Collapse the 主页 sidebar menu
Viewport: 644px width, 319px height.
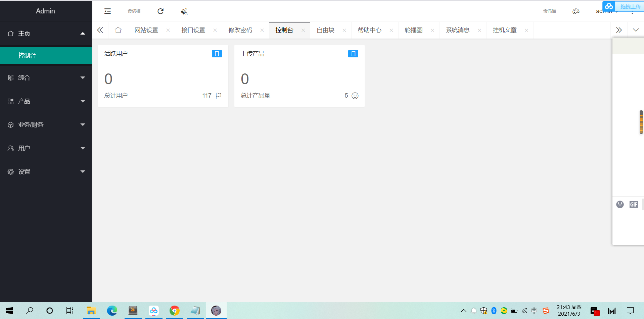[x=46, y=33]
